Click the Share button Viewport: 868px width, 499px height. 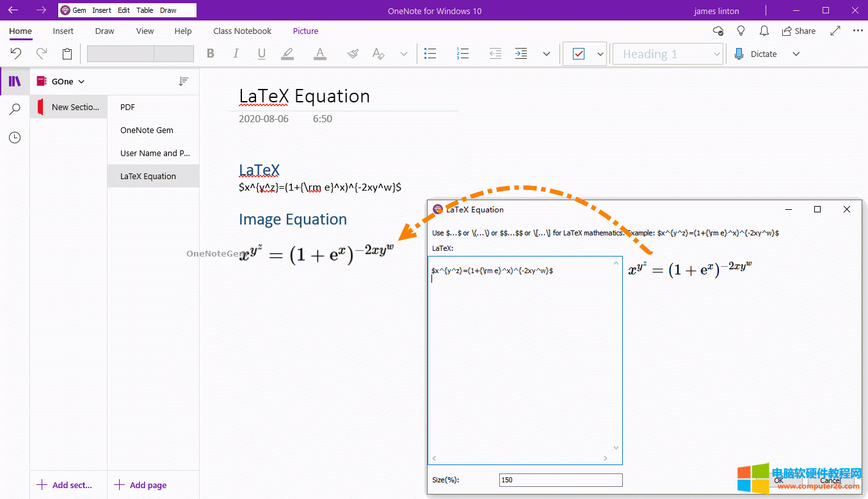pyautogui.click(x=799, y=31)
